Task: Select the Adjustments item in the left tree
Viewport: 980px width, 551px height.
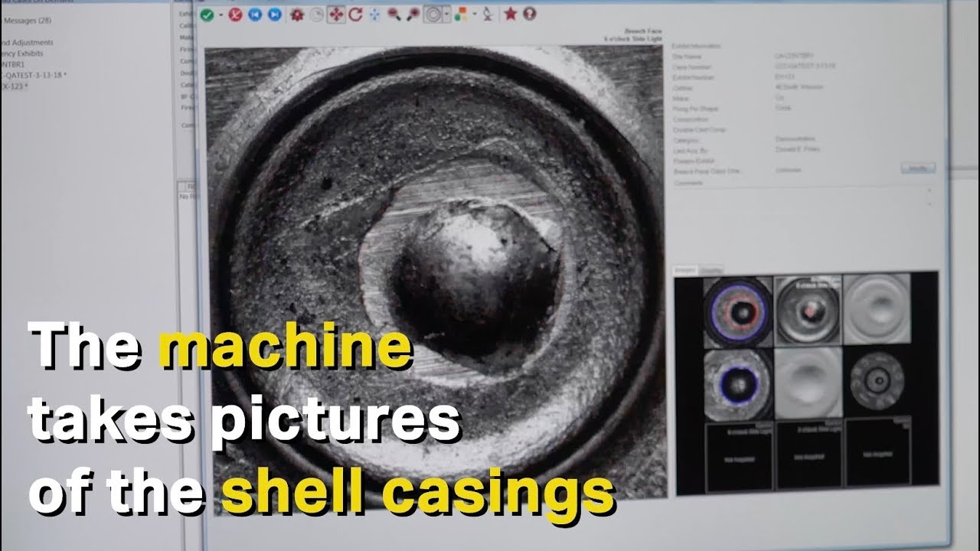Action: (x=27, y=43)
